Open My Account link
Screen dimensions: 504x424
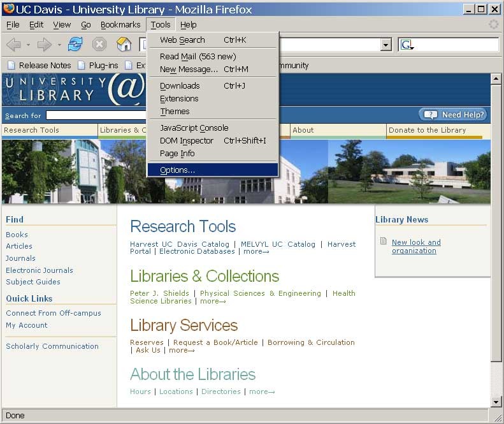[27, 325]
